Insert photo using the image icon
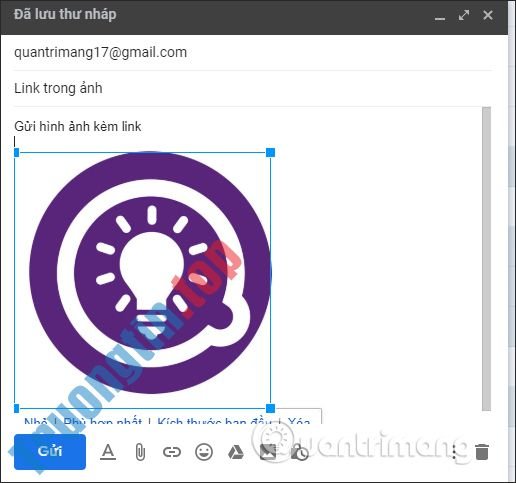The height and width of the screenshot is (483, 516). [268, 452]
